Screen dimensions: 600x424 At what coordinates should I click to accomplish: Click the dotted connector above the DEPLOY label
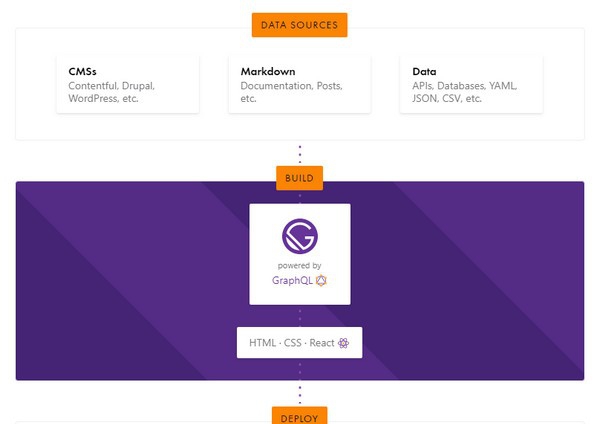pos(299,392)
